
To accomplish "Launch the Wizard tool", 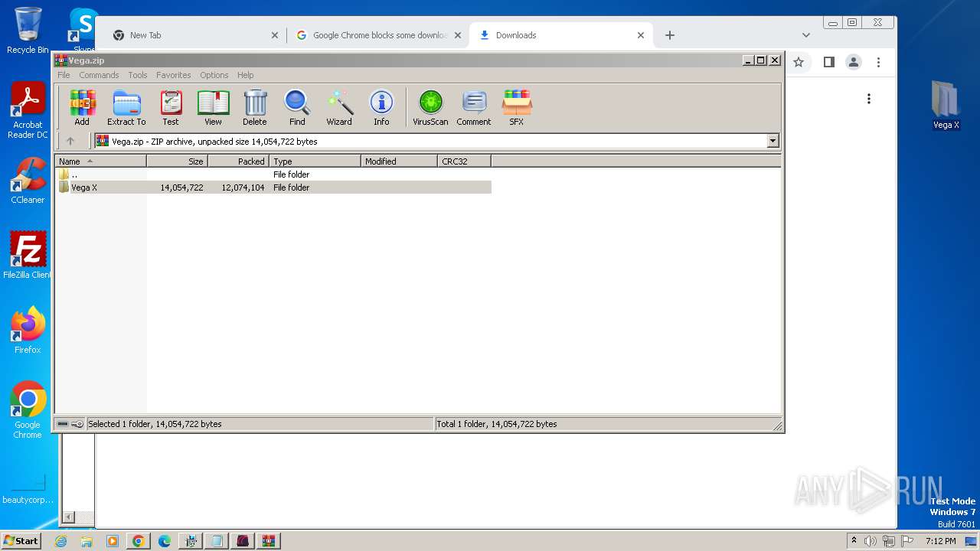I will pyautogui.click(x=339, y=108).
